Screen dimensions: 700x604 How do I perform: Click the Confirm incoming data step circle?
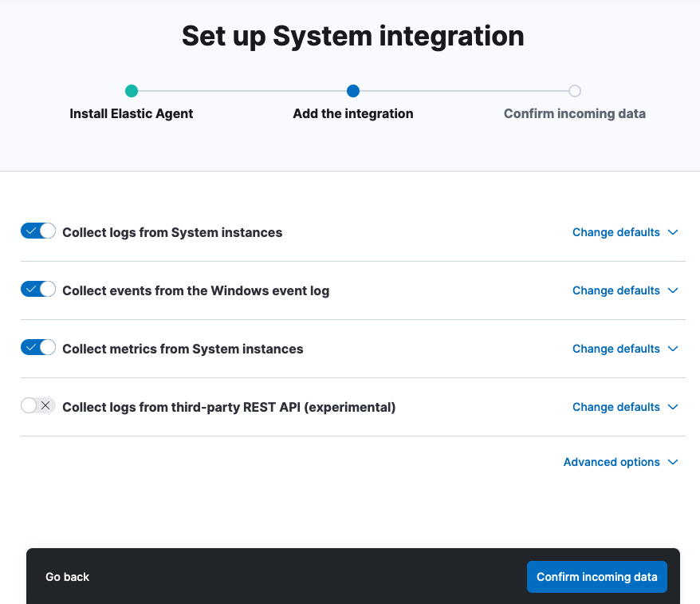point(575,91)
